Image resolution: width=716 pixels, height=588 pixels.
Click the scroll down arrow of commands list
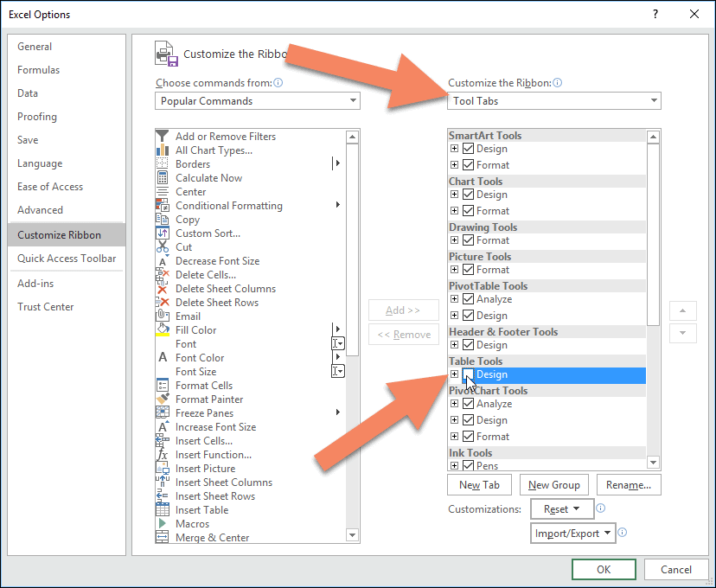tap(352, 534)
